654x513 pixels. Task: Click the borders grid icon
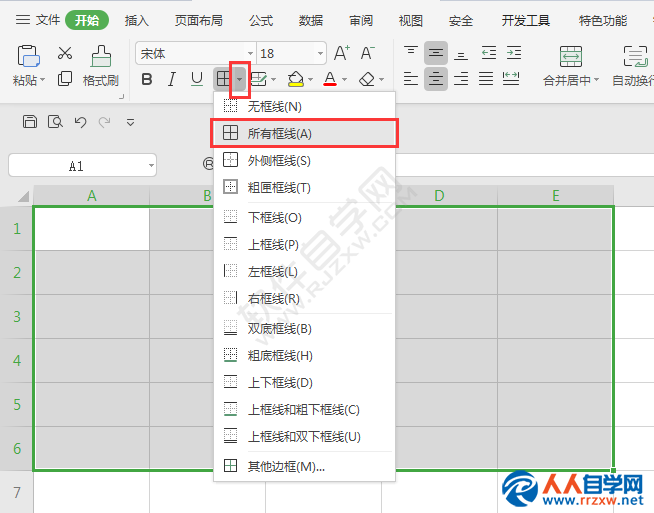pyautogui.click(x=223, y=78)
